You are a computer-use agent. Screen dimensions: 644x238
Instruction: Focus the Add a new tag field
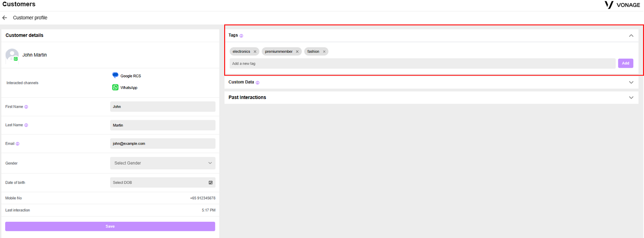[422, 64]
